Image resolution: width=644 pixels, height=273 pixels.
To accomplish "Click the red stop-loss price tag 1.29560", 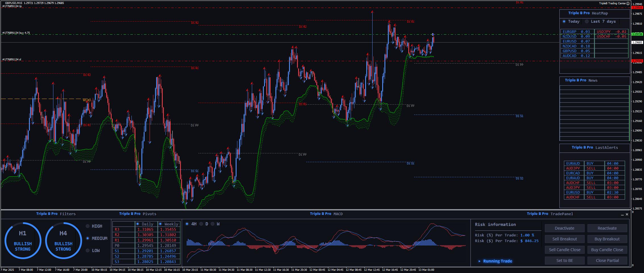I will pos(637,61).
